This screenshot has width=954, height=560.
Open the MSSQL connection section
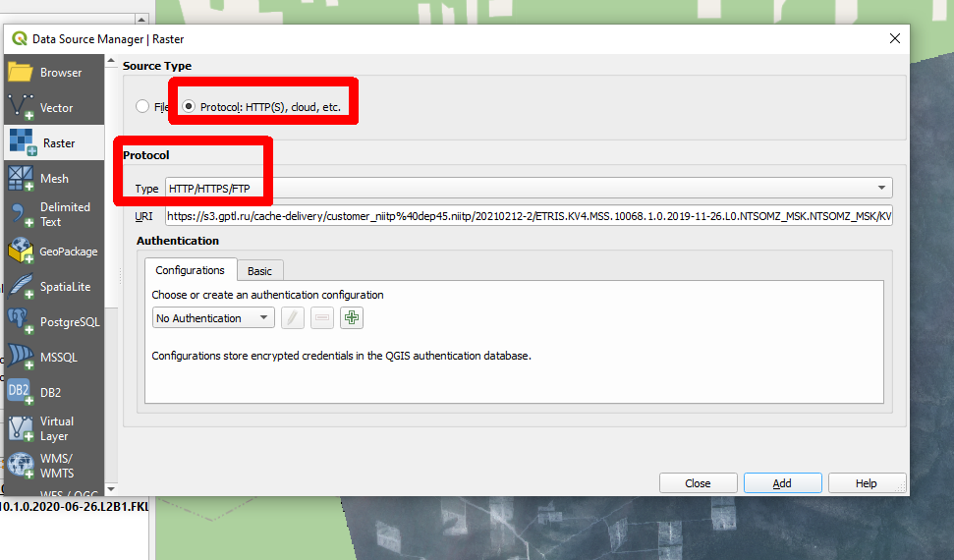pyautogui.click(x=54, y=358)
